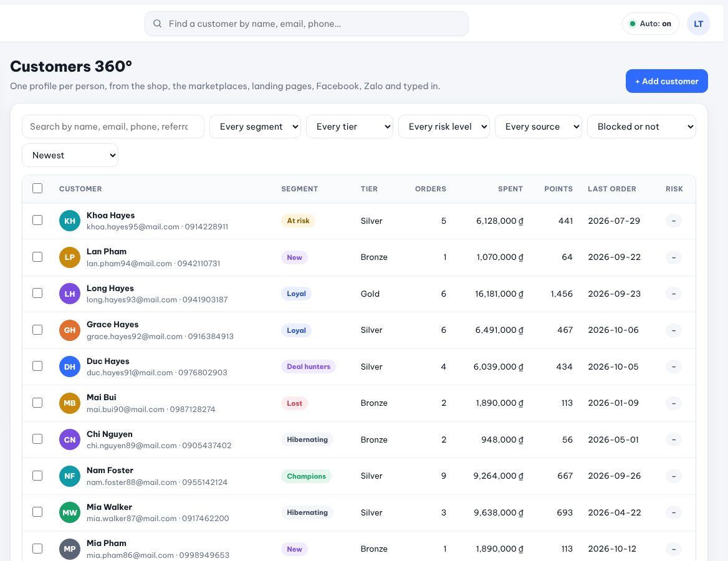The image size is (728, 561).
Task: Click Nam Foster NF avatar
Action: [x=70, y=476]
